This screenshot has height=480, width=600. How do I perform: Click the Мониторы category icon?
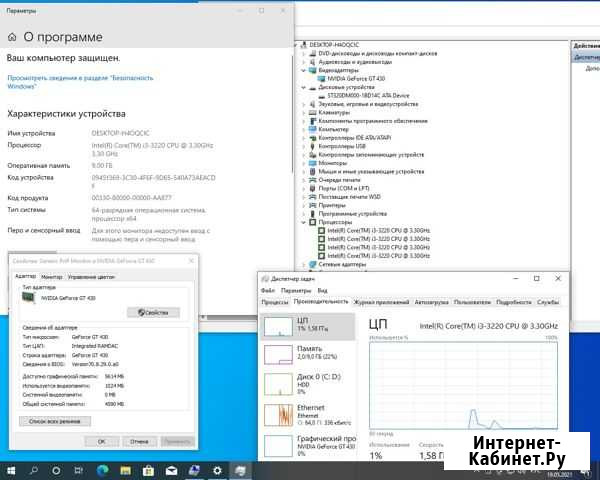[313, 163]
